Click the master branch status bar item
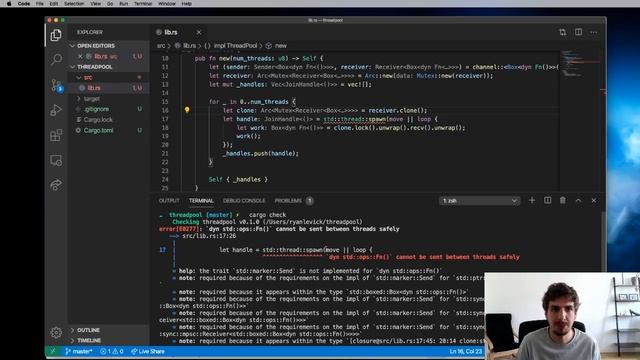Screen dimensions: 640x360 (79, 351)
